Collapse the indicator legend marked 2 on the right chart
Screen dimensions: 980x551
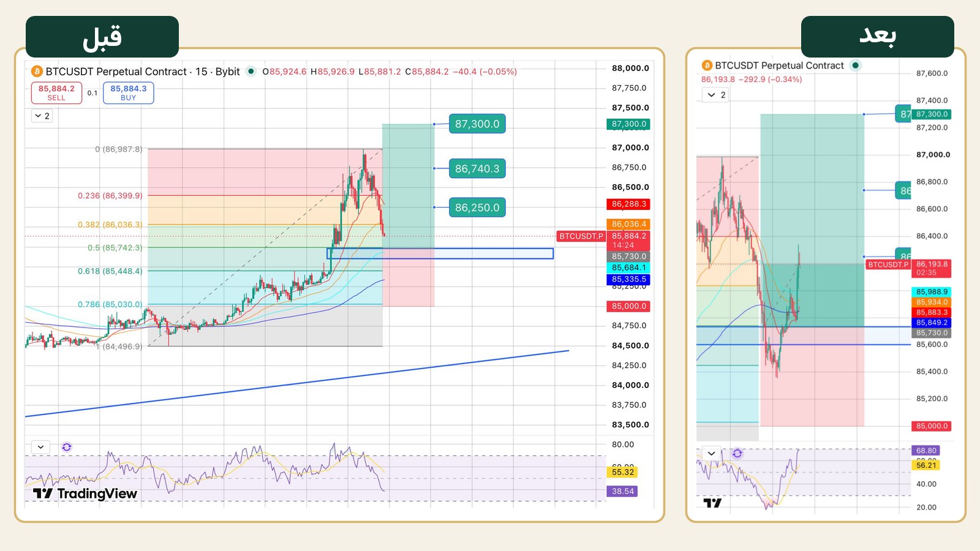(715, 95)
